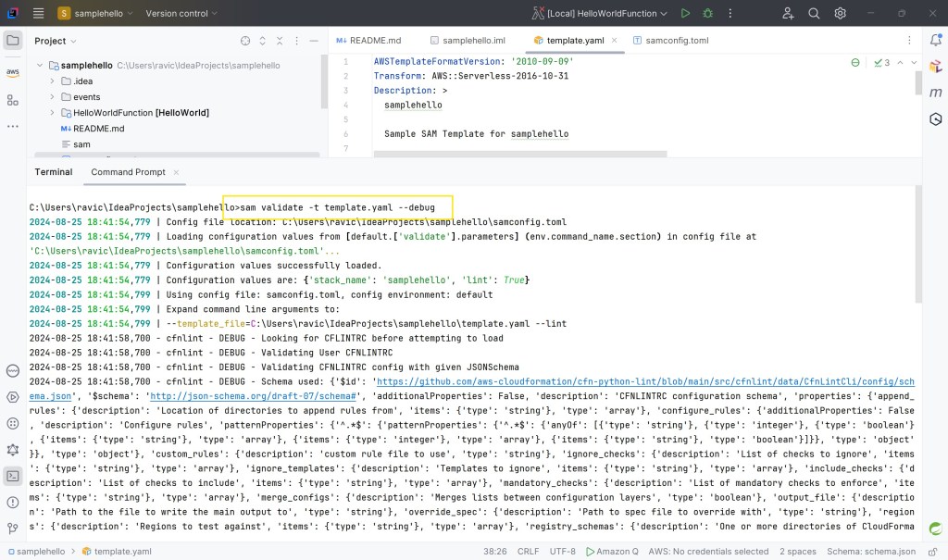948x560 pixels.
Task: Open Search Everywhere magnifier icon
Action: (814, 14)
